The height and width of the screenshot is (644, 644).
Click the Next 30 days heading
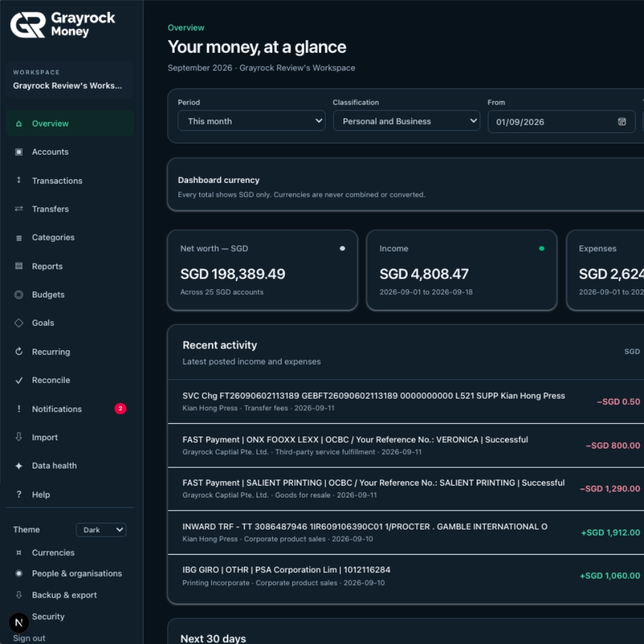213,639
